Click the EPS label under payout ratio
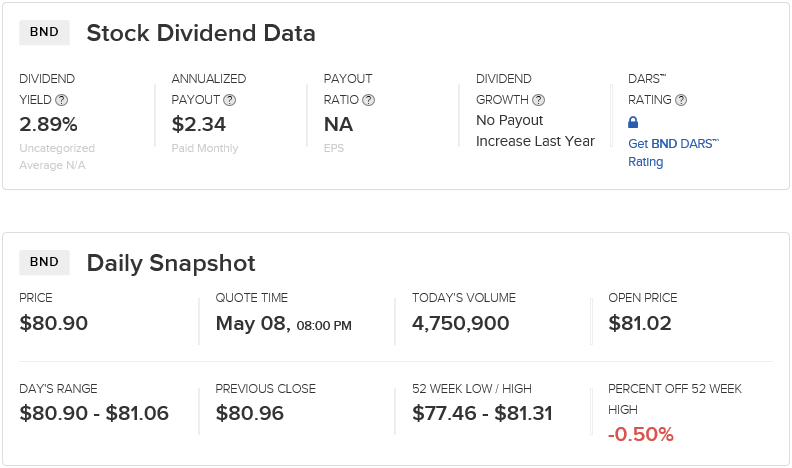Image resolution: width=792 pixels, height=468 pixels. click(334, 148)
